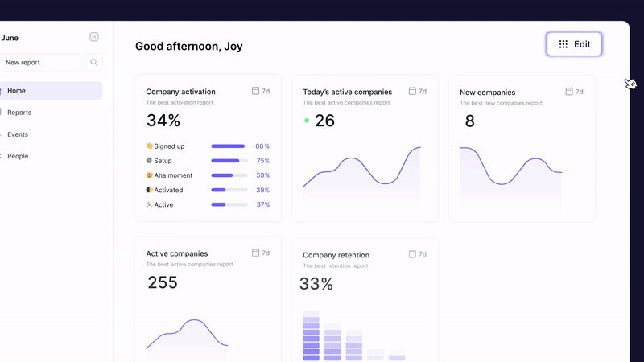Click 'The best retention report' subtitle
Viewport: 644px width, 362px height.
tap(335, 266)
